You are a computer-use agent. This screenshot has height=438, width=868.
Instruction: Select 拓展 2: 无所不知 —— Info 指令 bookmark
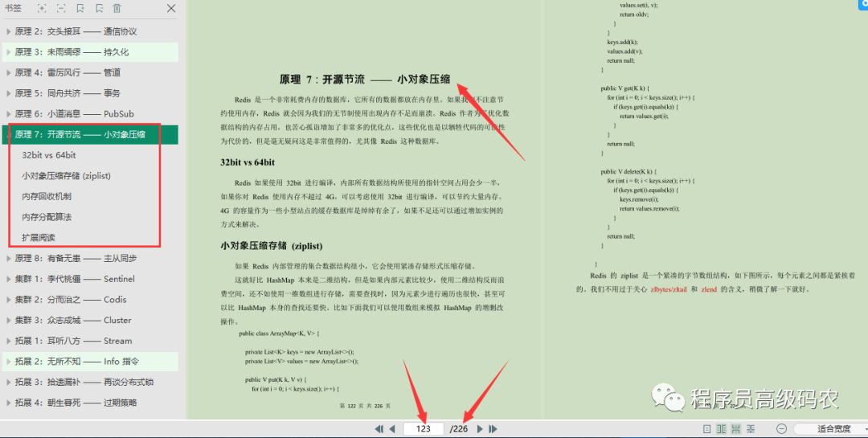tap(77, 361)
